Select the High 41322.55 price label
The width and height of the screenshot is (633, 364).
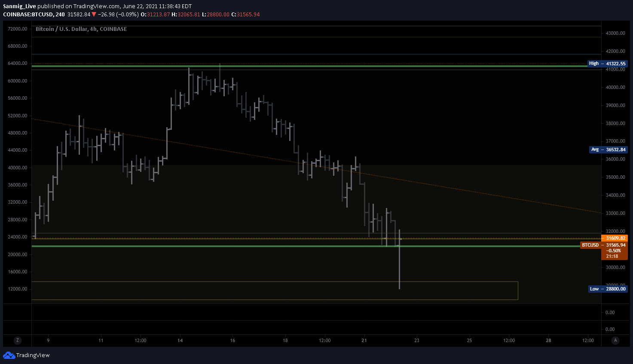tap(607, 64)
